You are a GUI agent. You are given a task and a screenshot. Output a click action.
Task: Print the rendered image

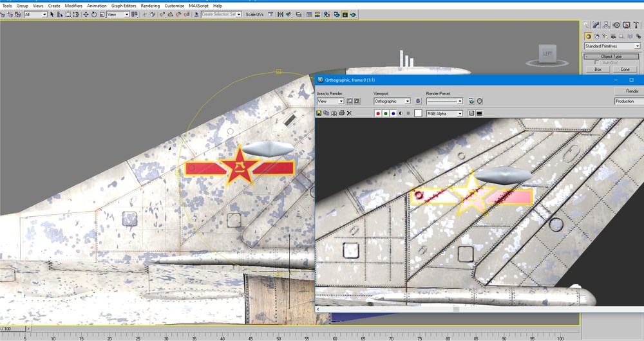click(341, 113)
